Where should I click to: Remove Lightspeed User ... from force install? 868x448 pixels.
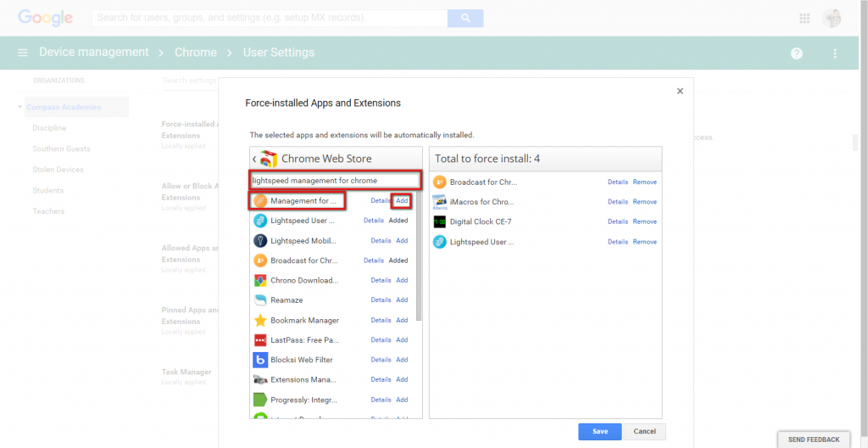pos(645,242)
